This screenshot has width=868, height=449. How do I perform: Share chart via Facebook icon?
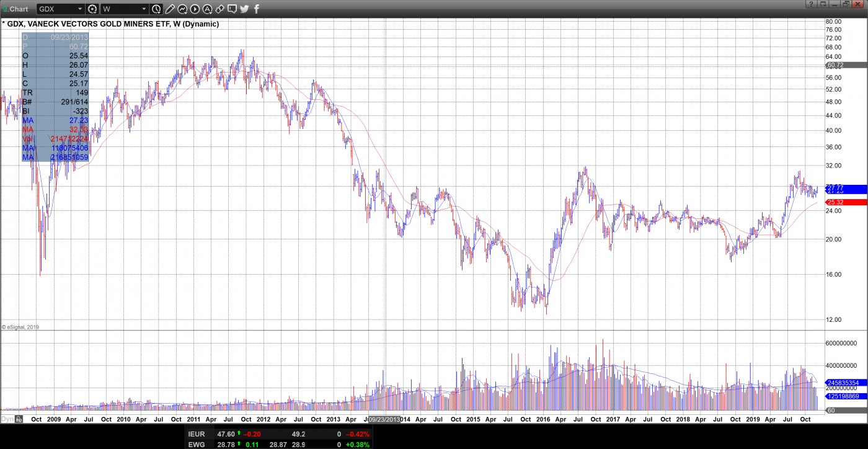click(257, 9)
